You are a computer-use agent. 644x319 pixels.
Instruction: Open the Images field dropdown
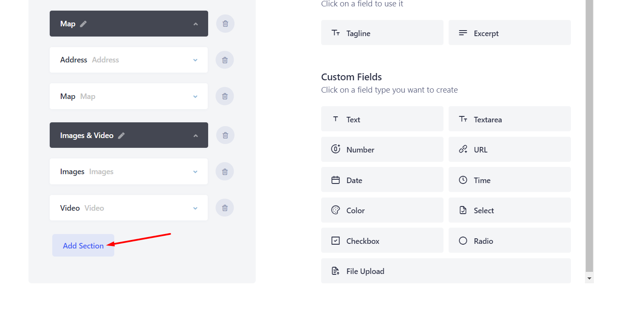pyautogui.click(x=195, y=171)
